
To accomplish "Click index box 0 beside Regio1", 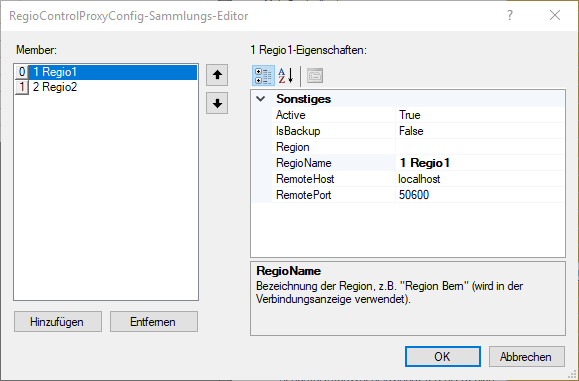I will point(22,72).
